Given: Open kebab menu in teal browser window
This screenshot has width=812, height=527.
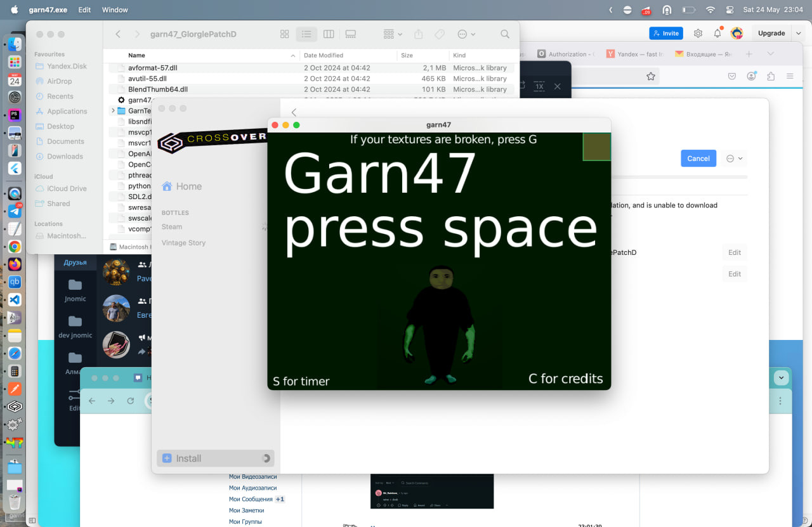Looking at the screenshot, I should click(781, 401).
